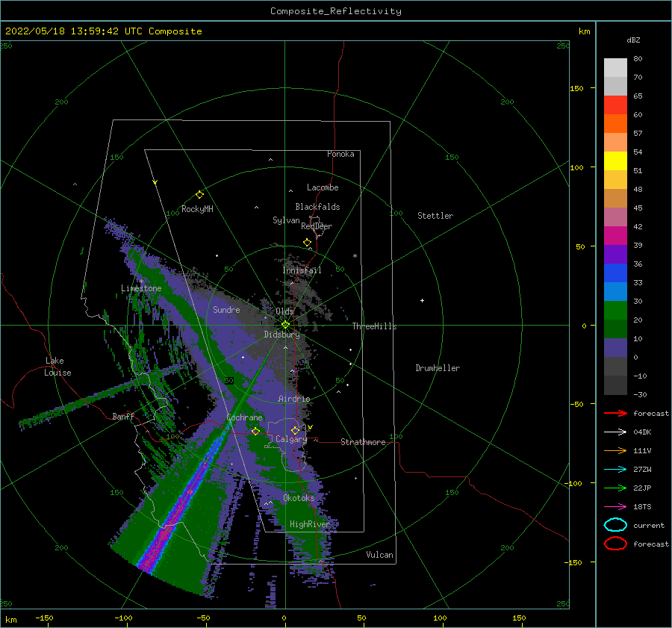Click the blue swatch between 36 and 33 dBZ
Viewport: 672px width, 628px height.
tap(615, 273)
